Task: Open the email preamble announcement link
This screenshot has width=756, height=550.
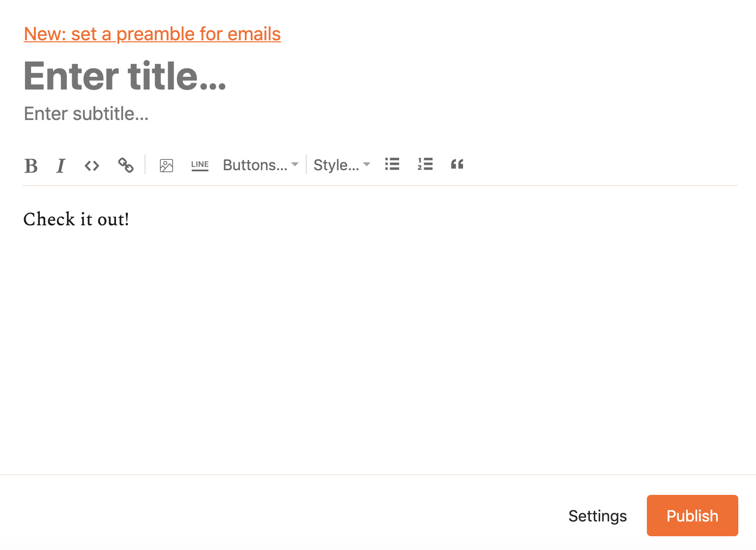Action: click(x=152, y=34)
